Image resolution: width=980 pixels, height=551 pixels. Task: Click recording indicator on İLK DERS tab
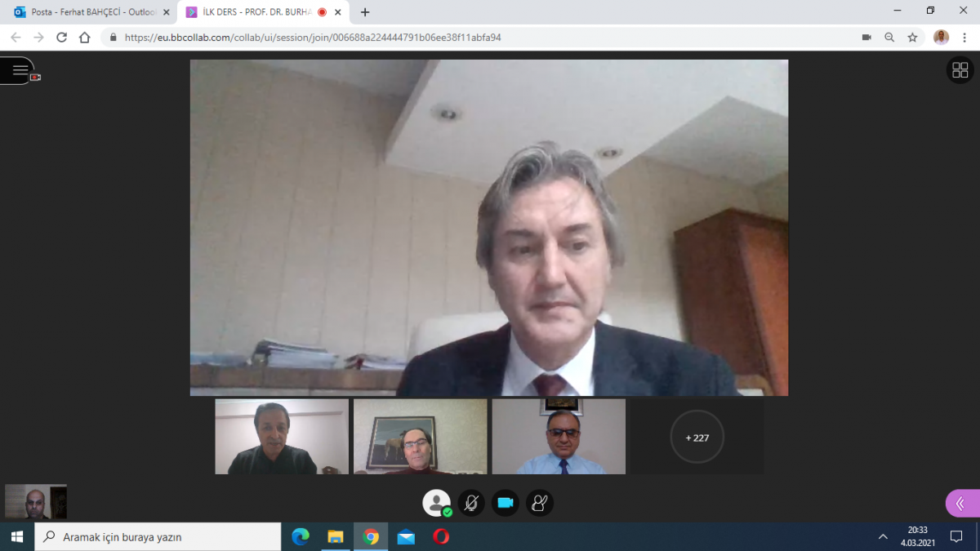pyautogui.click(x=322, y=12)
